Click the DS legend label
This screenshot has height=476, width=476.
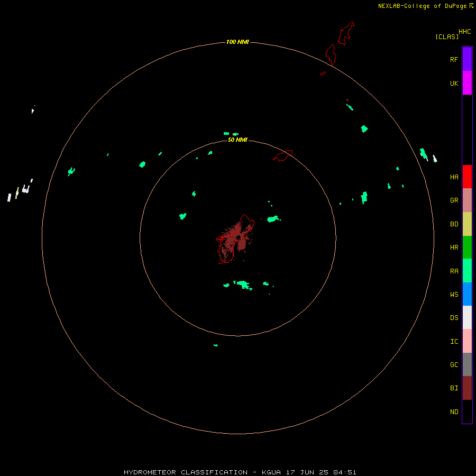click(454, 317)
